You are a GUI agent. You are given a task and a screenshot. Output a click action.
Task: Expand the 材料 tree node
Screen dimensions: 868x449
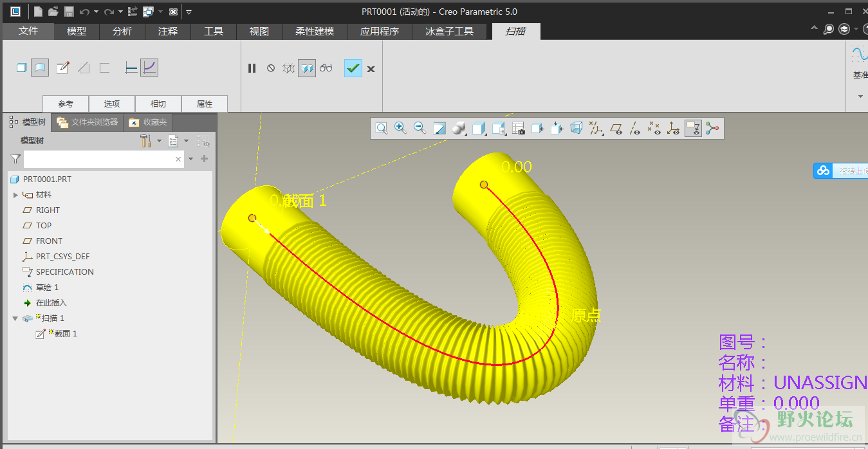(15, 195)
